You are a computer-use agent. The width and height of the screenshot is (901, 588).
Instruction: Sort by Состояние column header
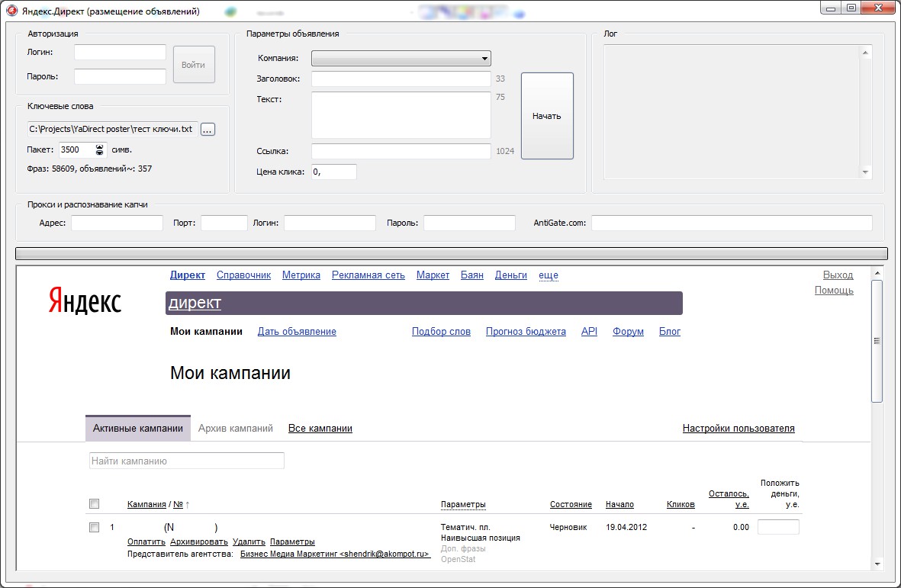coord(571,504)
